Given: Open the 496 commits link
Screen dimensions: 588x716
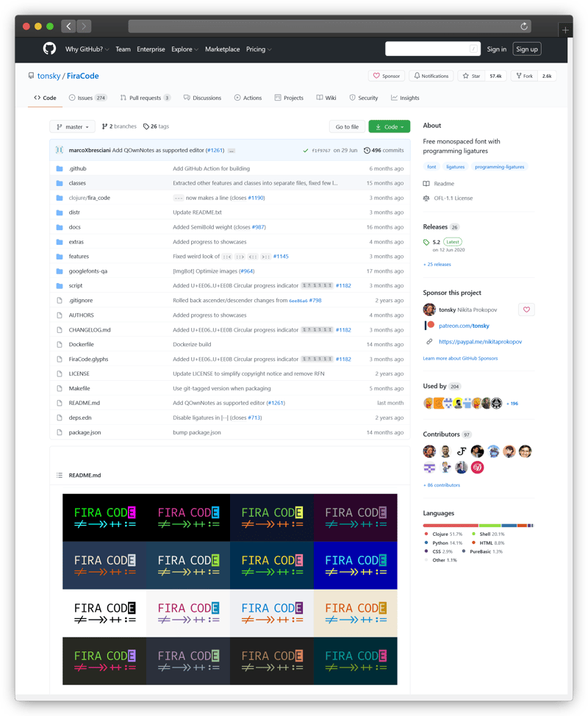Looking at the screenshot, I should (x=384, y=150).
